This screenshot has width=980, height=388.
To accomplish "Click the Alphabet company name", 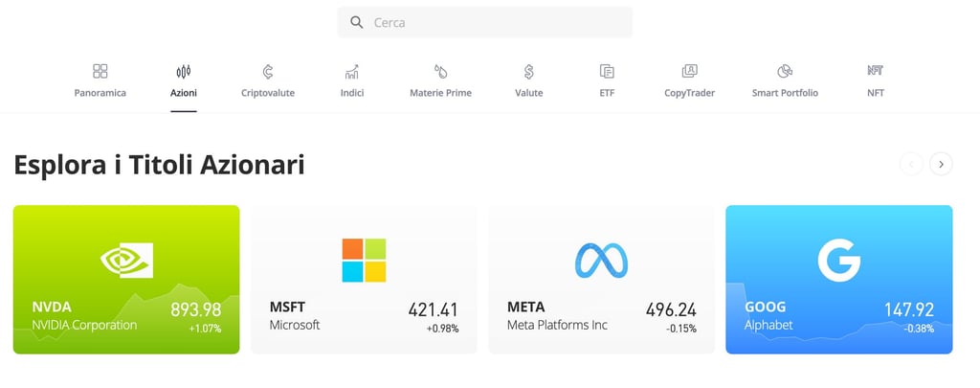I will pos(768,326).
